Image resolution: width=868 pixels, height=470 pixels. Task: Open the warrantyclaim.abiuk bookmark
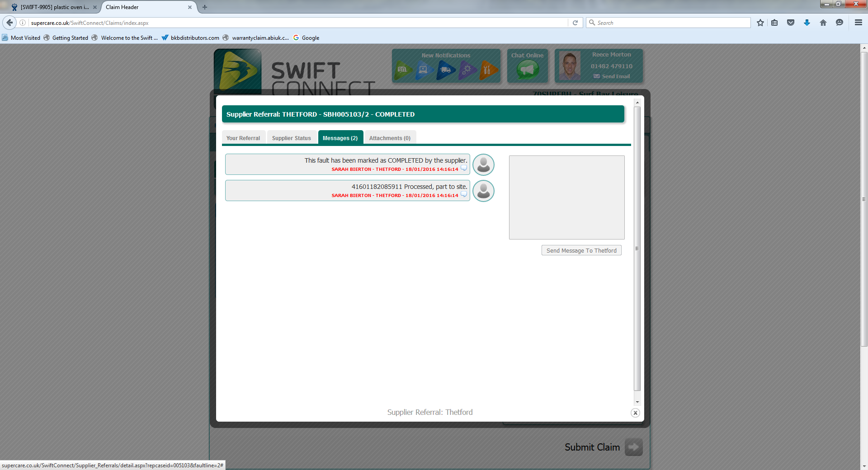coord(256,38)
